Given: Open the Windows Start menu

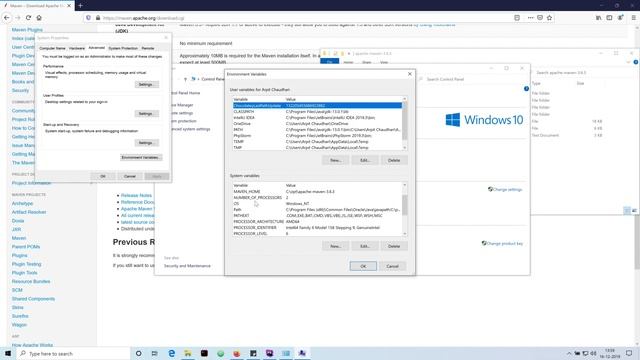Looking at the screenshot, I should (x=8, y=353).
